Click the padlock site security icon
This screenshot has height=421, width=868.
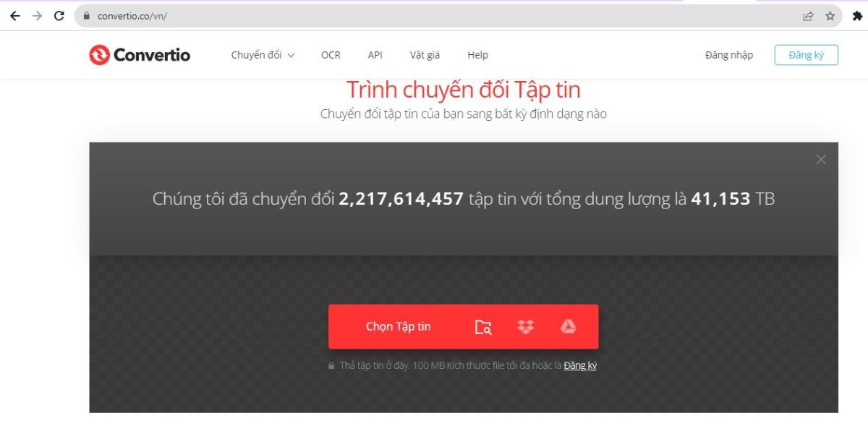87,15
